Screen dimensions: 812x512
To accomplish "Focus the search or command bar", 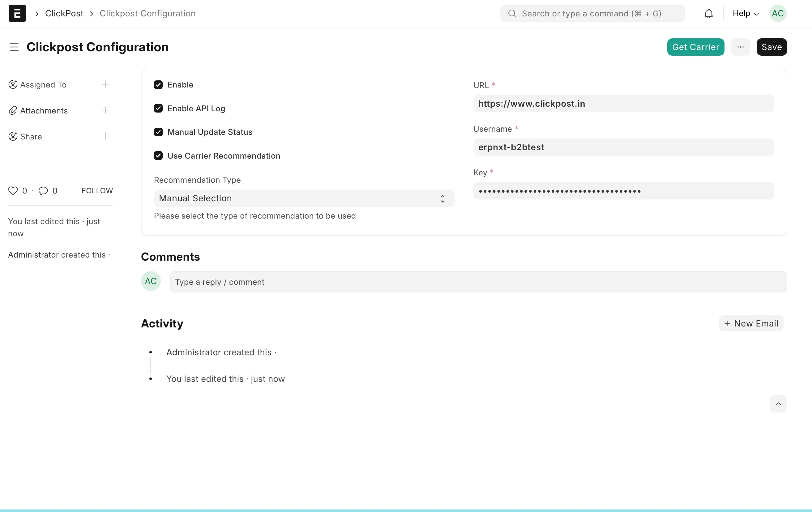I will pyautogui.click(x=592, y=14).
